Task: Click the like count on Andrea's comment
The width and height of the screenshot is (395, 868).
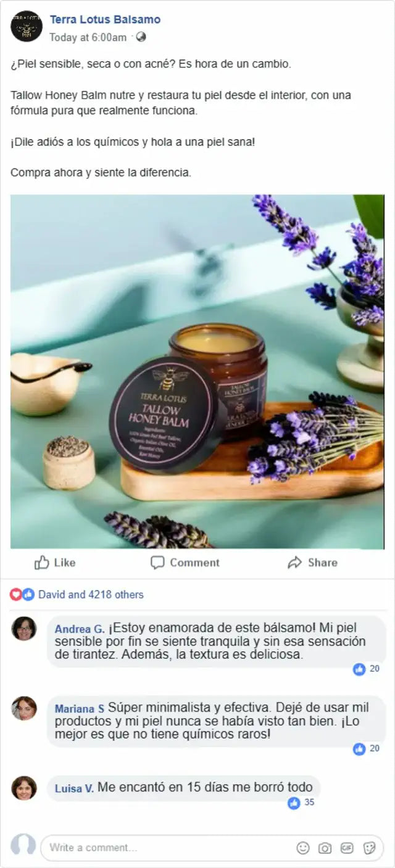Action: [x=367, y=669]
